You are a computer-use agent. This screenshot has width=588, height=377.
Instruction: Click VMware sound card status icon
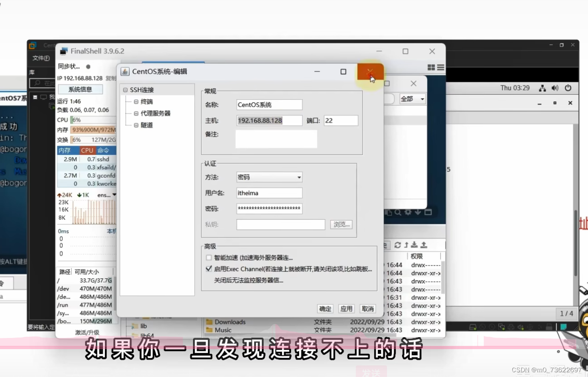[x=521, y=327]
